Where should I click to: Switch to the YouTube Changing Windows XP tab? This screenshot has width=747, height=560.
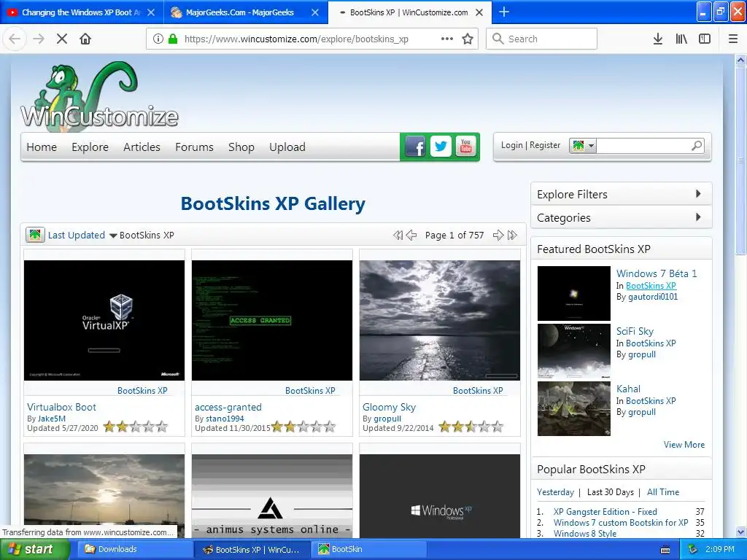point(82,12)
